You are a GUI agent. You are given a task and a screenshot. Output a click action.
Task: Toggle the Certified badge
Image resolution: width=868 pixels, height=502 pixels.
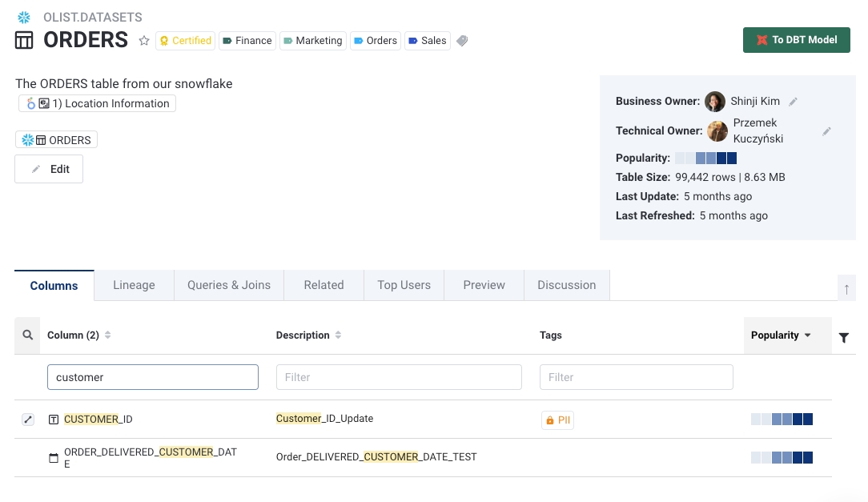(186, 41)
